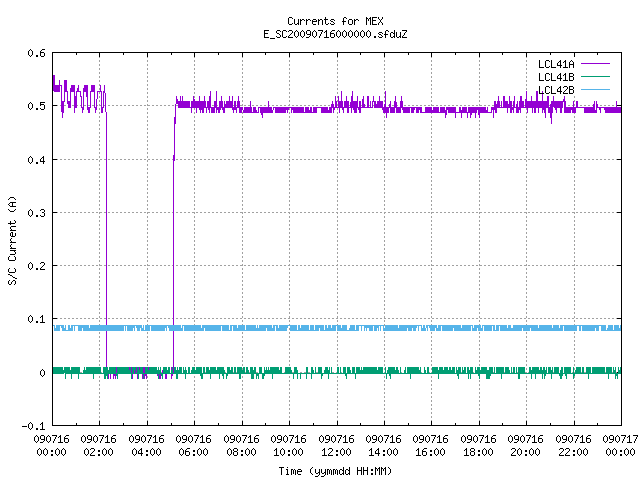The image size is (640, 480).
Task: Click the x-axis tick 090716 12:00
Action: (337, 446)
